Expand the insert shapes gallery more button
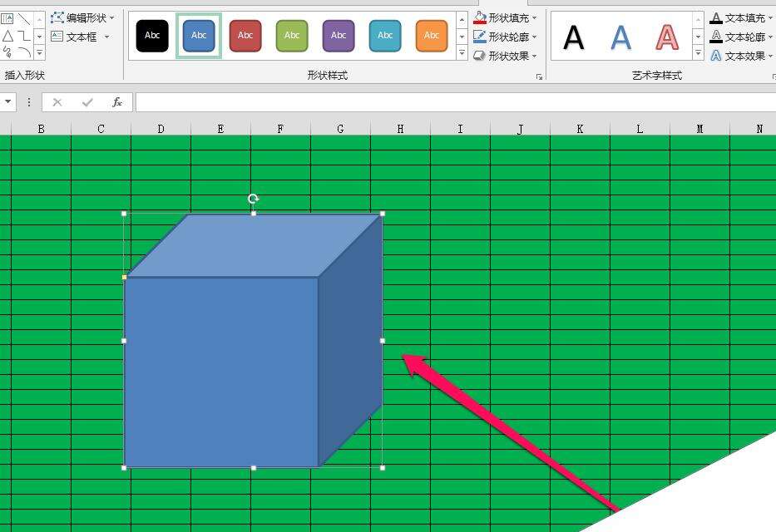This screenshot has height=532, width=776. click(x=40, y=52)
